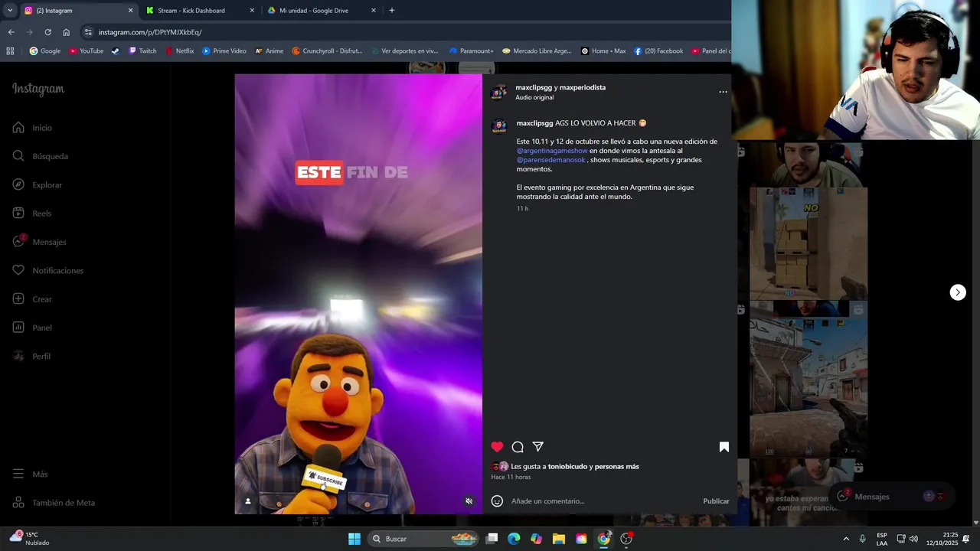980x551 pixels.
Task: Click Crear to make a new post
Action: (x=32, y=299)
